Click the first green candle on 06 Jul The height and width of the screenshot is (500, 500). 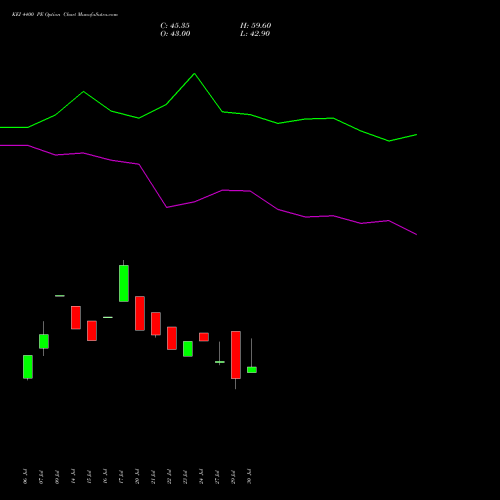point(28,367)
